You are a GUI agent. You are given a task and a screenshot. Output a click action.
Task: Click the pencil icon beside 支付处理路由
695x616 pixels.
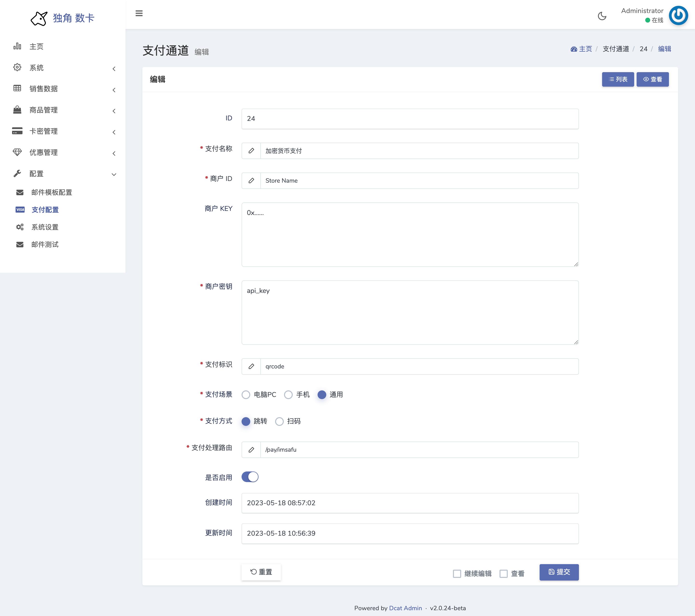pyautogui.click(x=251, y=450)
